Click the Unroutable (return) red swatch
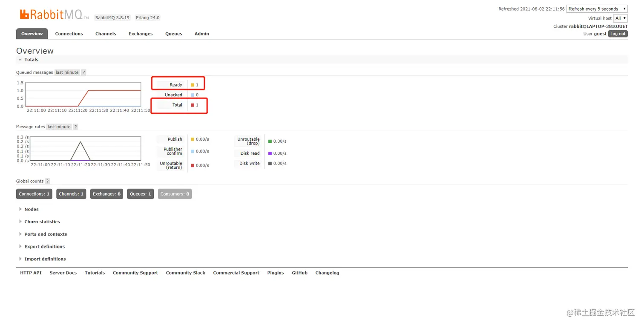Screen dimensions: 644x326 (193, 165)
